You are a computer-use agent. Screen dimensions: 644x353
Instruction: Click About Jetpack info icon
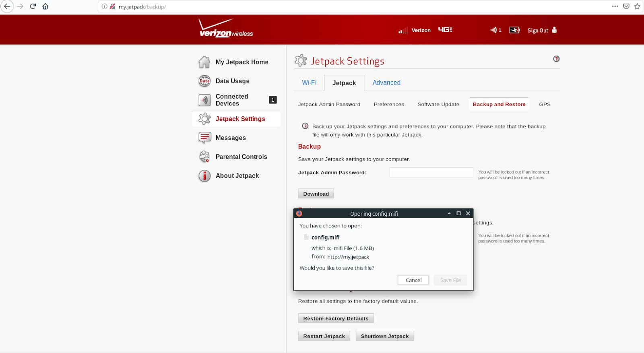(x=204, y=175)
